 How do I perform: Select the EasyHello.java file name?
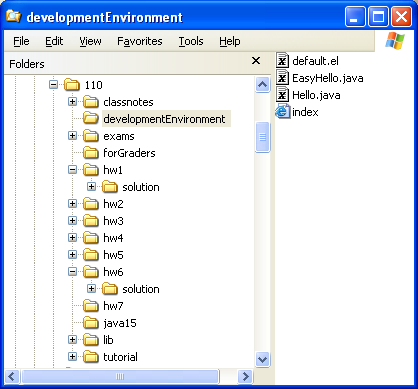(328, 78)
